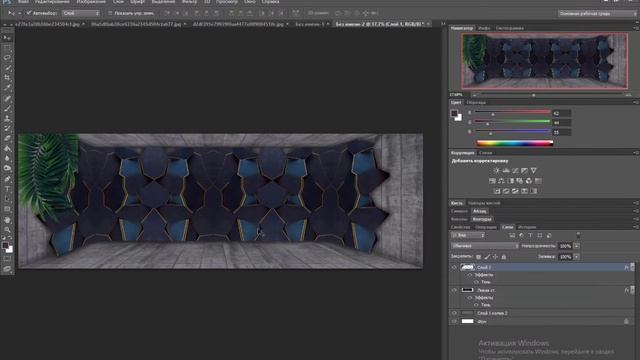
Task: Click lock position icon
Action: point(495,257)
